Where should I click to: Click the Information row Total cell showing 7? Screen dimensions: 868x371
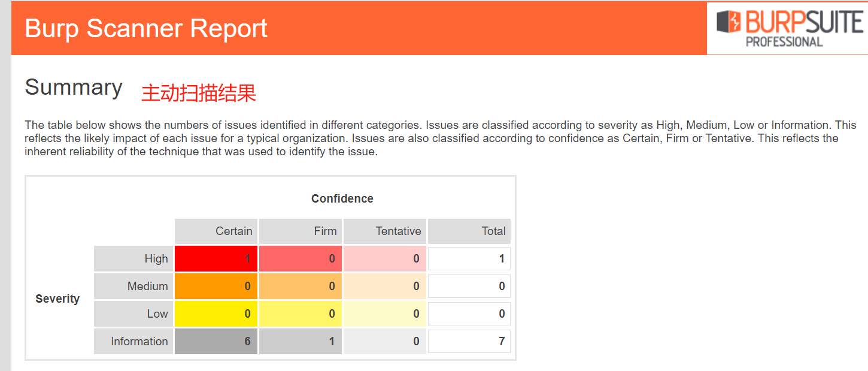469,342
